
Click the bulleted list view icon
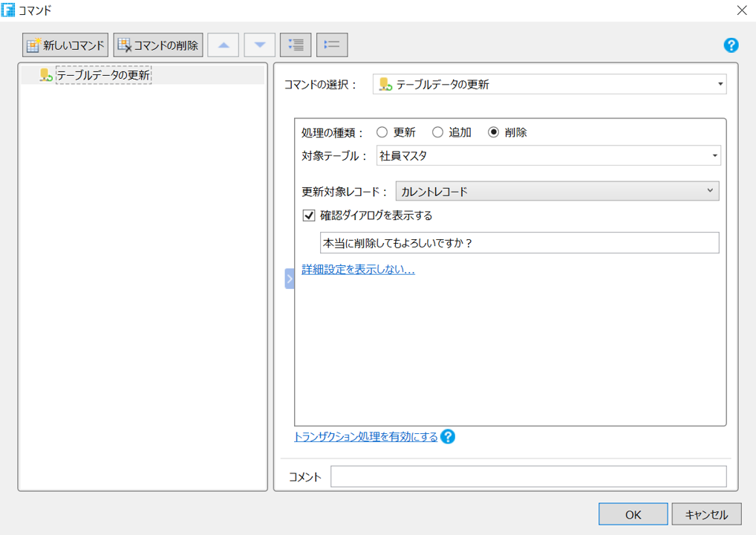(x=332, y=45)
